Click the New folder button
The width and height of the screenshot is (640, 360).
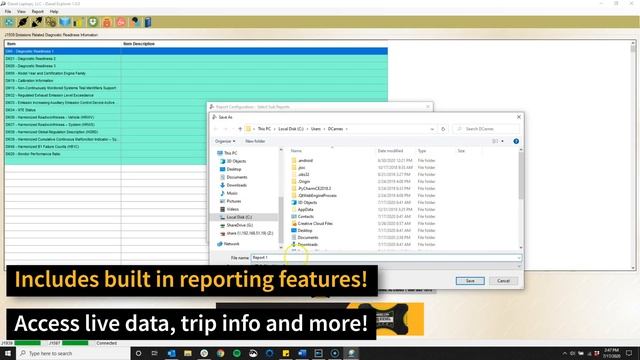tap(255, 141)
